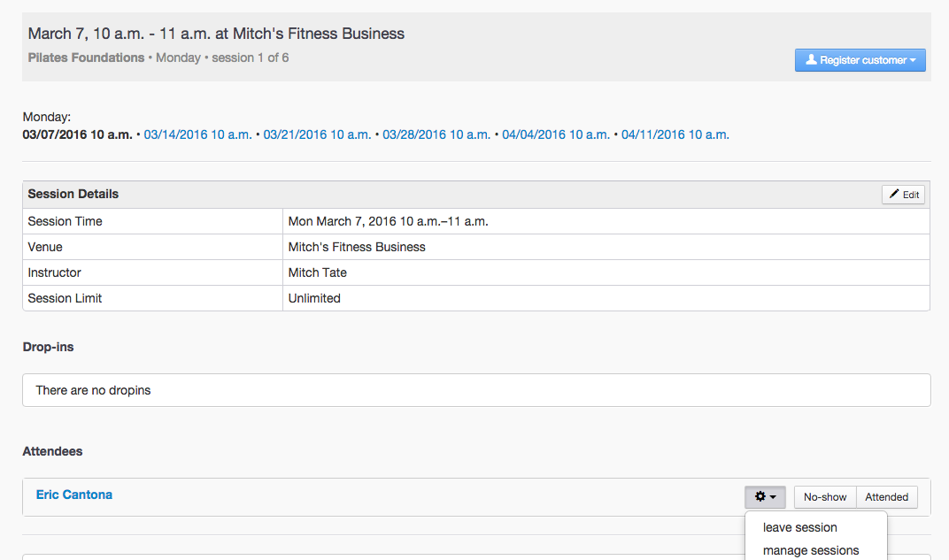Open Eric Cantona's customer profile link
Image resolution: width=949 pixels, height=560 pixels.
(74, 495)
